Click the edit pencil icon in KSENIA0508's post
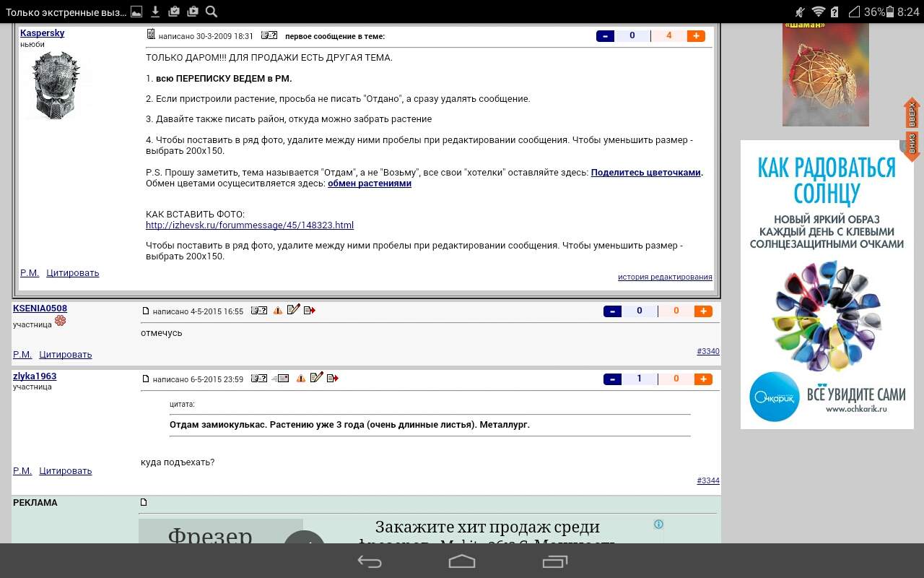The image size is (924, 578). pyautogui.click(x=293, y=310)
